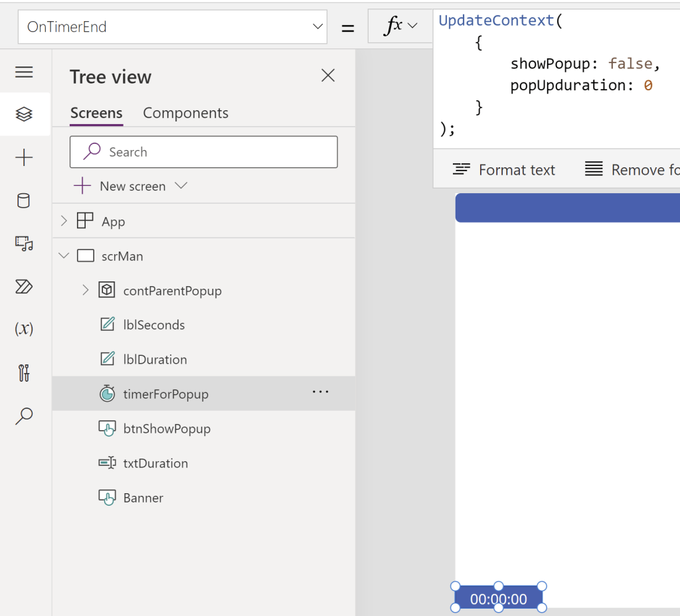Open the Data cylinder icon
The height and width of the screenshot is (616, 680).
coord(24,200)
